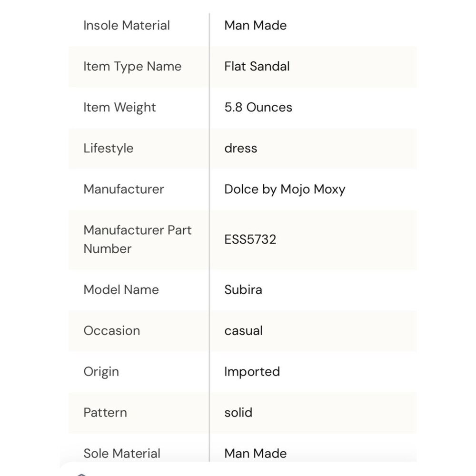
Task: Select the Item Type Name label
Action: tap(132, 67)
